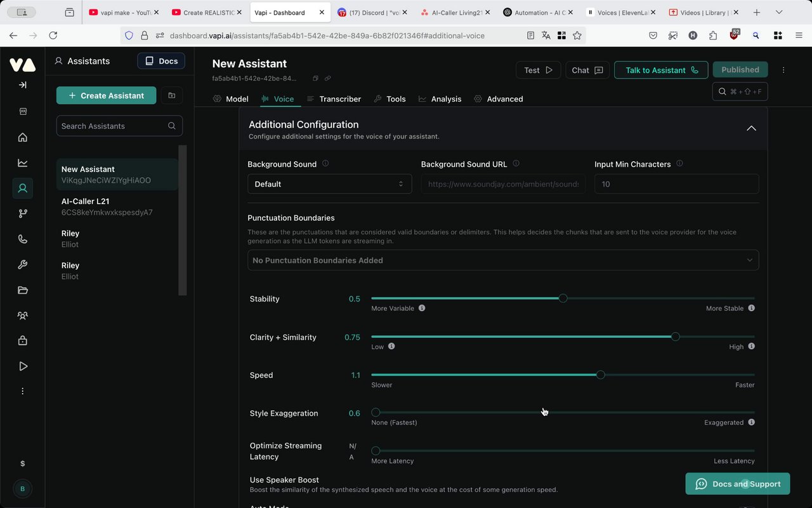812x508 pixels.
Task: Click the Create Assistant button
Action: point(106,95)
